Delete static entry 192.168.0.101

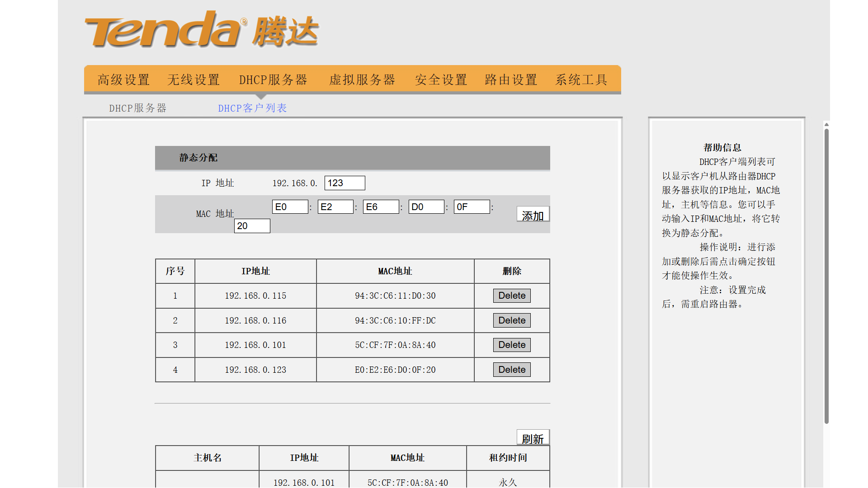point(512,345)
